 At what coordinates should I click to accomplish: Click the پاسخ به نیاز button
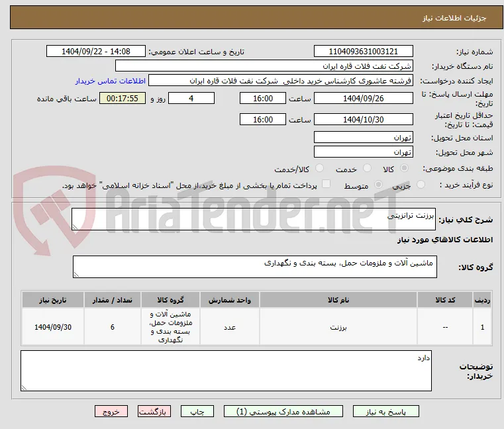coord(386,412)
